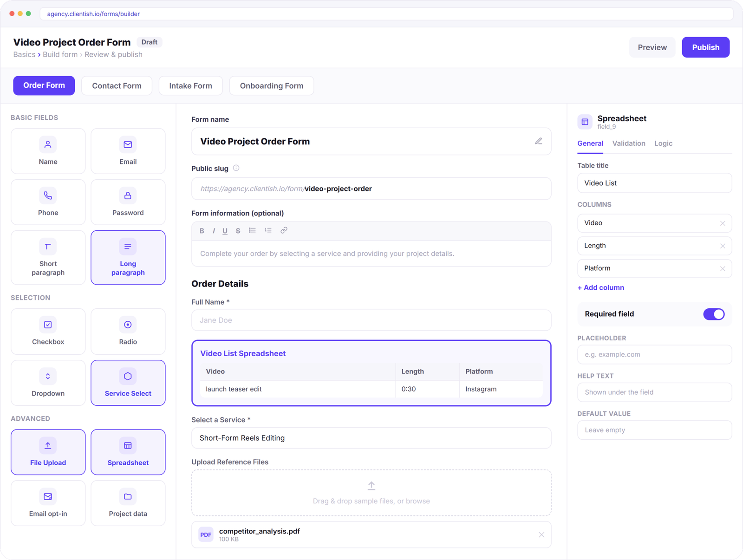Remove the Video column
The height and width of the screenshot is (560, 743).
[723, 223]
